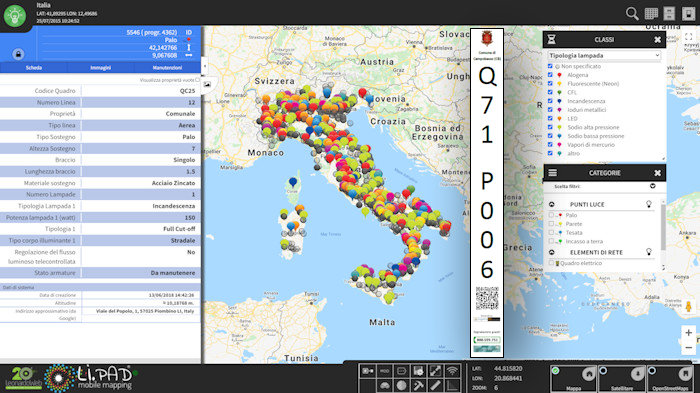Click the globe sphere tool icon

pyautogui.click(x=401, y=385)
